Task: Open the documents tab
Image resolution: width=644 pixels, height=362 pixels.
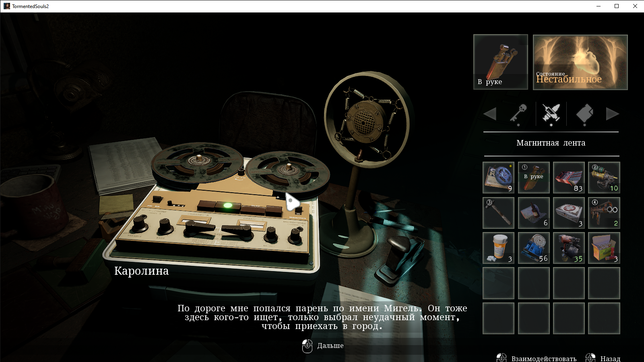Action: click(x=584, y=114)
